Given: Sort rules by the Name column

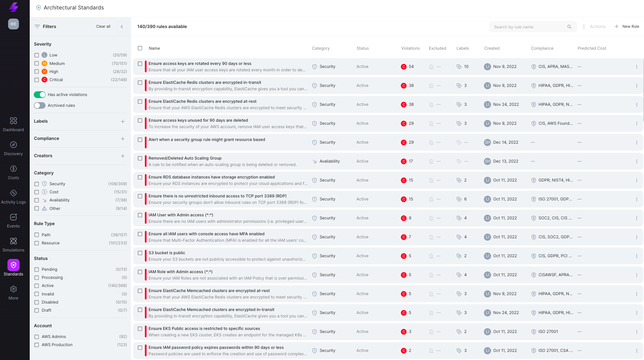Looking at the screenshot, I should (x=154, y=48).
